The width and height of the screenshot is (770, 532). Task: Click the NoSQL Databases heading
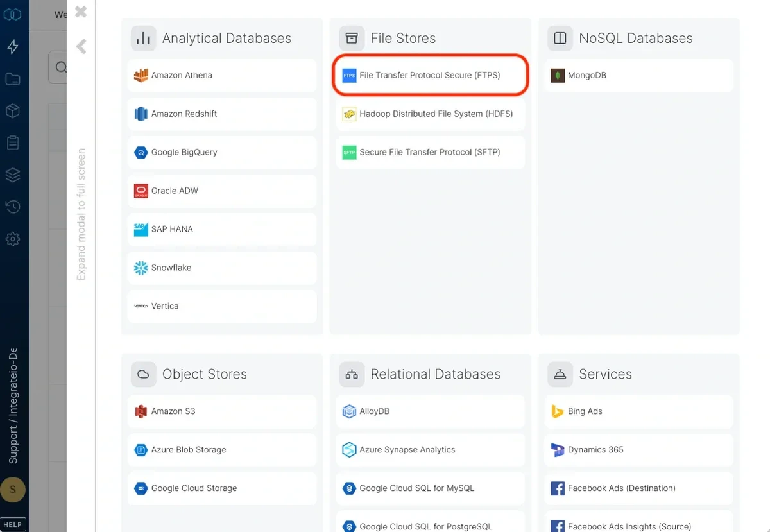point(636,39)
